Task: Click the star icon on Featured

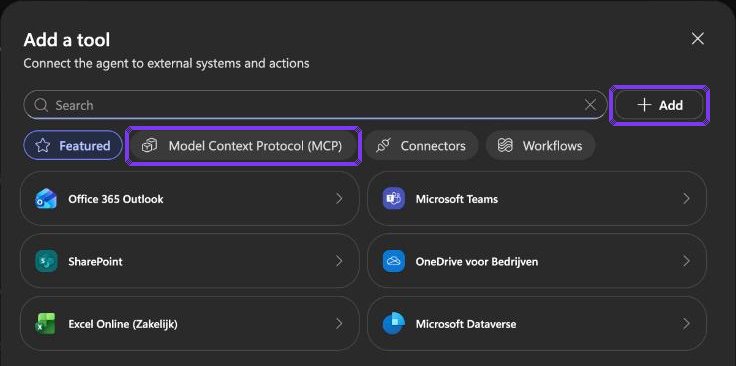Action: [43, 146]
